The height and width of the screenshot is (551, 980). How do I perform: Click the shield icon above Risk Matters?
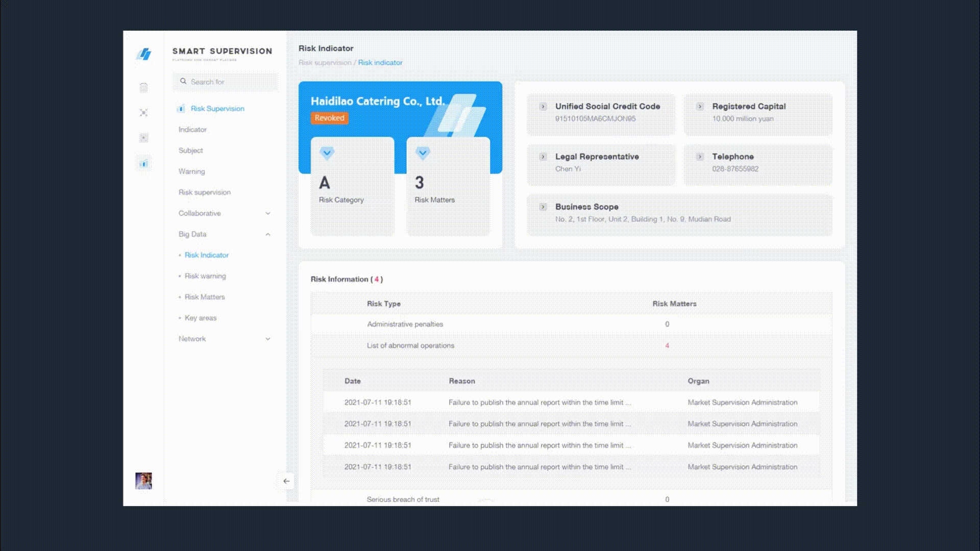[x=423, y=153]
